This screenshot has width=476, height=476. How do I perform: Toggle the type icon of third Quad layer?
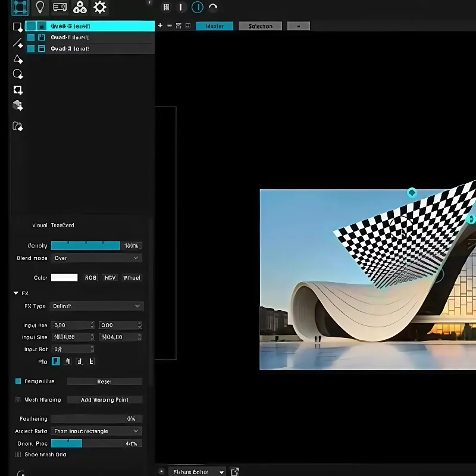click(x=42, y=49)
